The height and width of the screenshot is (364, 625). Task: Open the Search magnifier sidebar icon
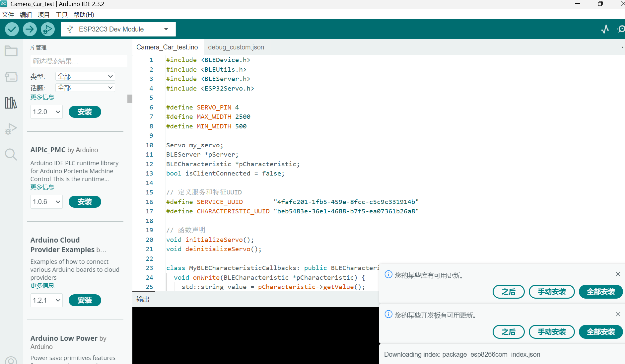click(11, 154)
